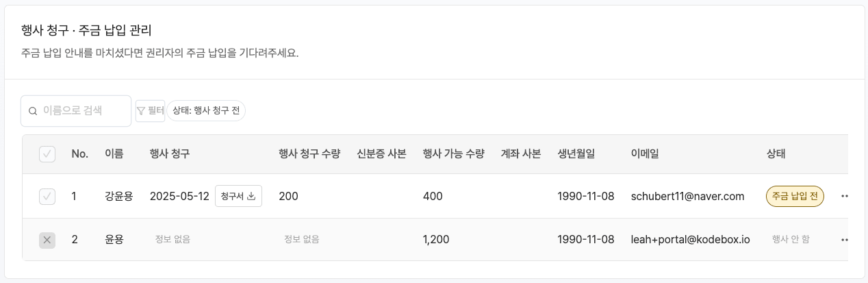
Task: Open the 상태: 행사 청구 전 filter chip
Action: pyautogui.click(x=206, y=110)
